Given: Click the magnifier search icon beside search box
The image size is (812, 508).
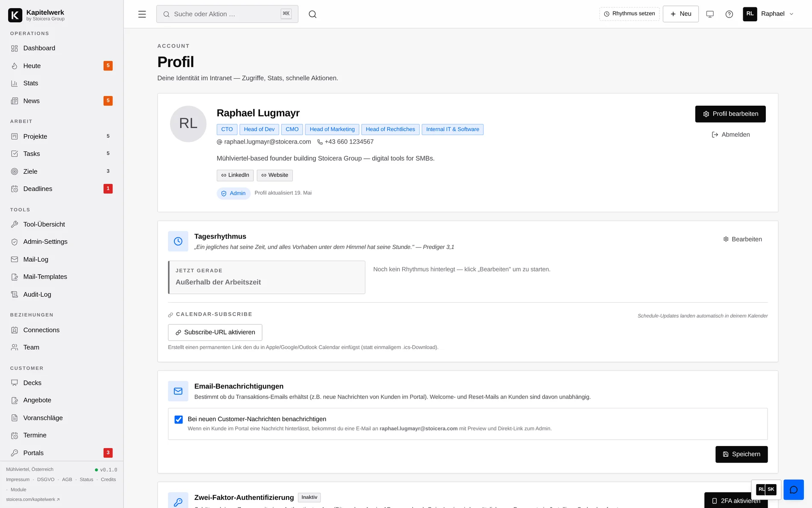Looking at the screenshot, I should point(312,14).
